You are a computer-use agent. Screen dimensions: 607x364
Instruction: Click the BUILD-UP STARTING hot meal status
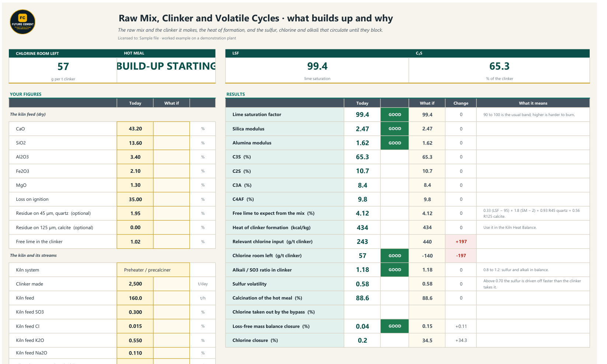tap(166, 66)
